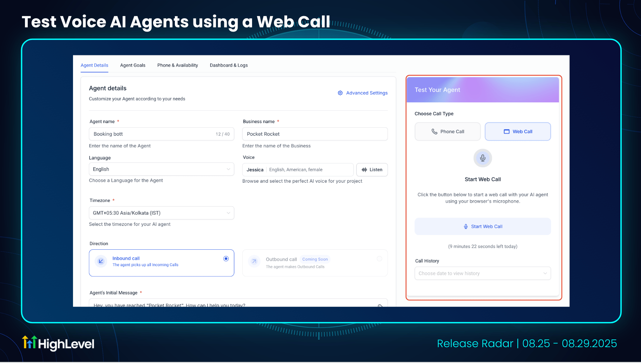Viewport: 641px width, 364px height.
Task: Click the microphone icon in Start Web Call button
Action: pyautogui.click(x=466, y=227)
